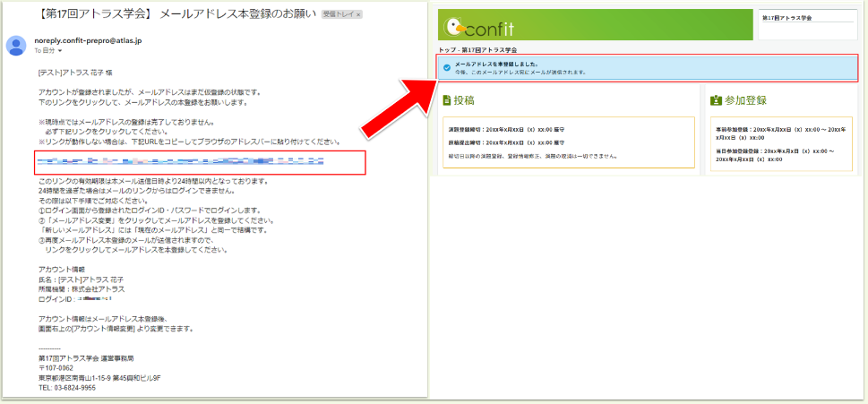Open the 投稿 section heading
The height and width of the screenshot is (404, 868).
tap(464, 100)
